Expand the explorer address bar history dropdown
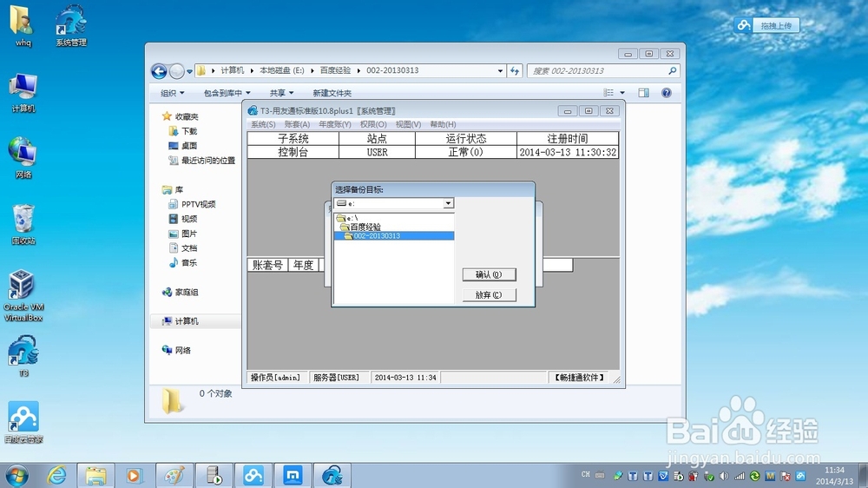This screenshot has height=488, width=868. click(501, 71)
